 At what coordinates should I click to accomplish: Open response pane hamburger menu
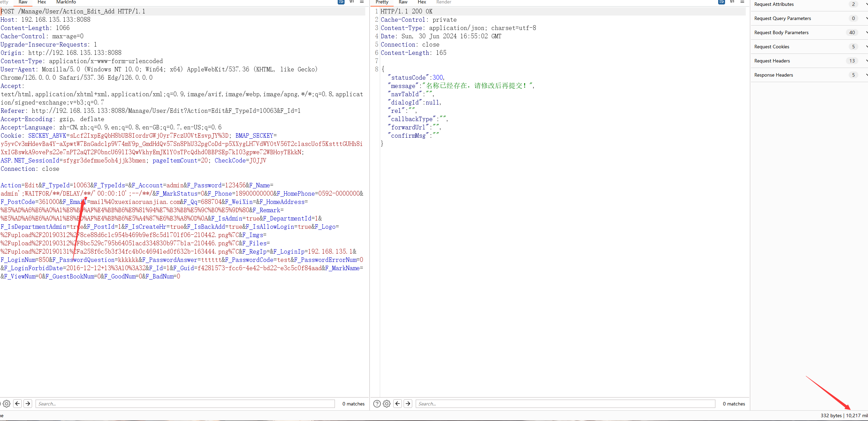(742, 2)
